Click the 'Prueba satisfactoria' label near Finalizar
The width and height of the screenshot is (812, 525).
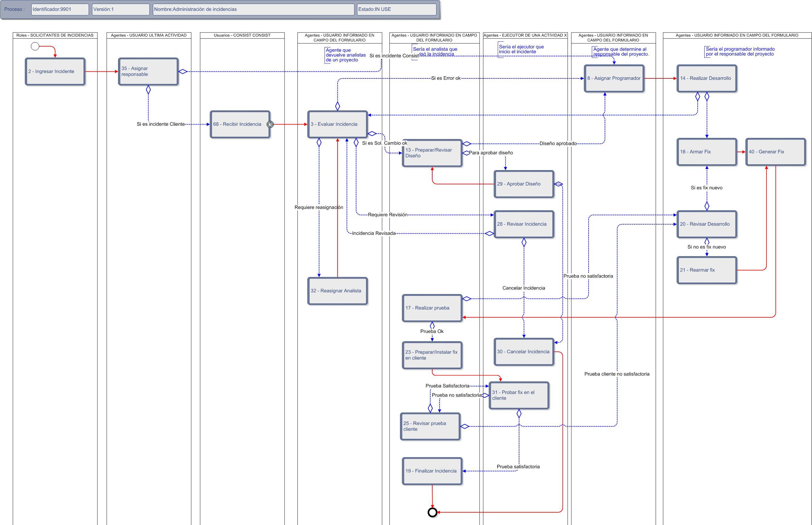click(x=518, y=467)
